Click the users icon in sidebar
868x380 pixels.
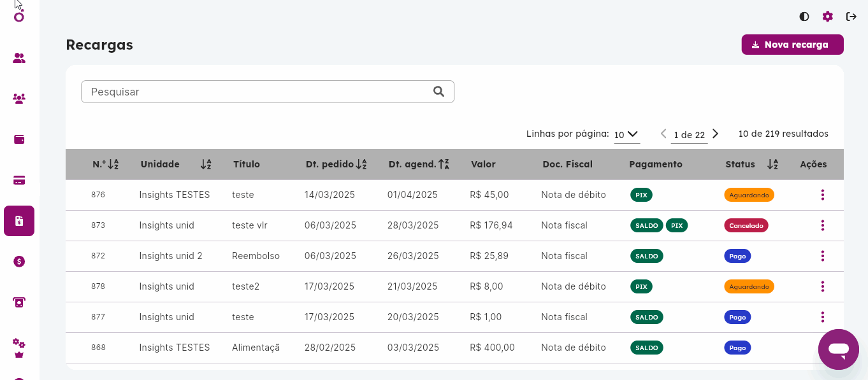(x=19, y=58)
